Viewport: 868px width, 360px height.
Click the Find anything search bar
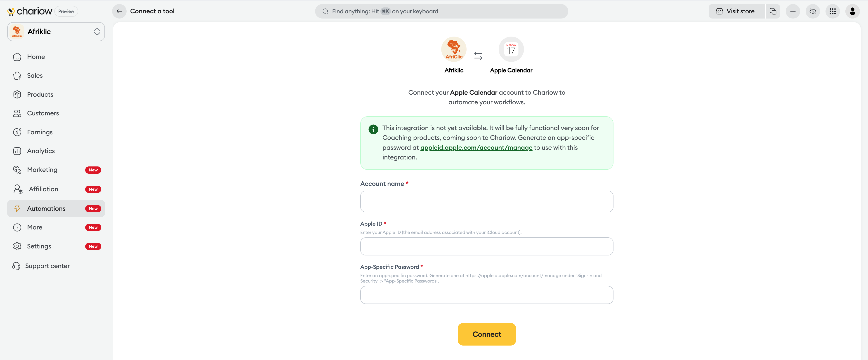point(441,11)
